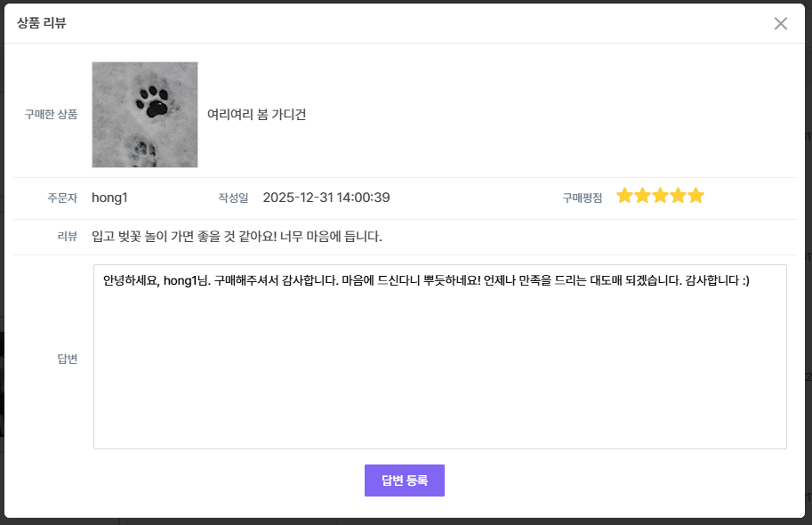Click the 작성일 label
812x525 pixels.
pyautogui.click(x=233, y=198)
